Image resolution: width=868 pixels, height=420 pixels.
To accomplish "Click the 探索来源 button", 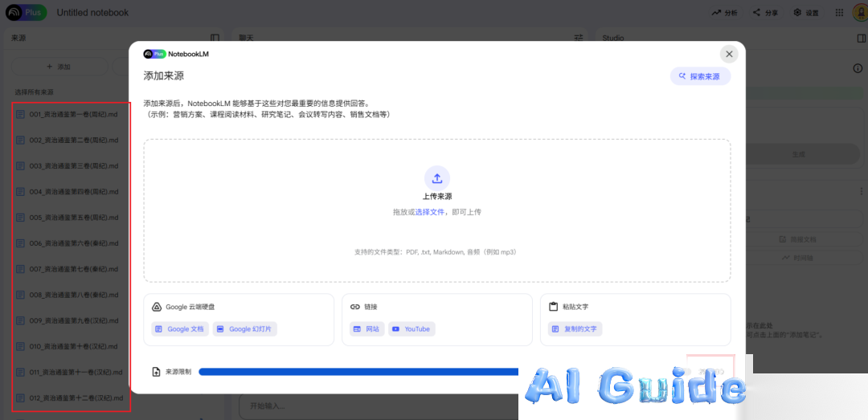I will (x=700, y=76).
